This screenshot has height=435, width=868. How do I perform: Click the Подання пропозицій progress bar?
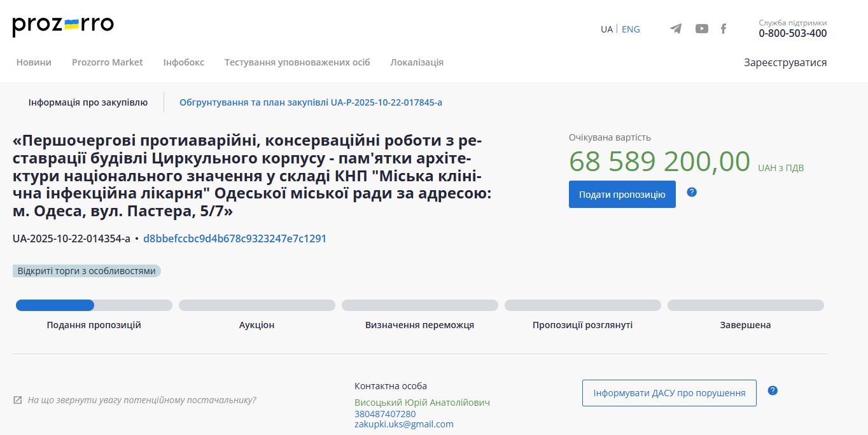click(x=94, y=305)
